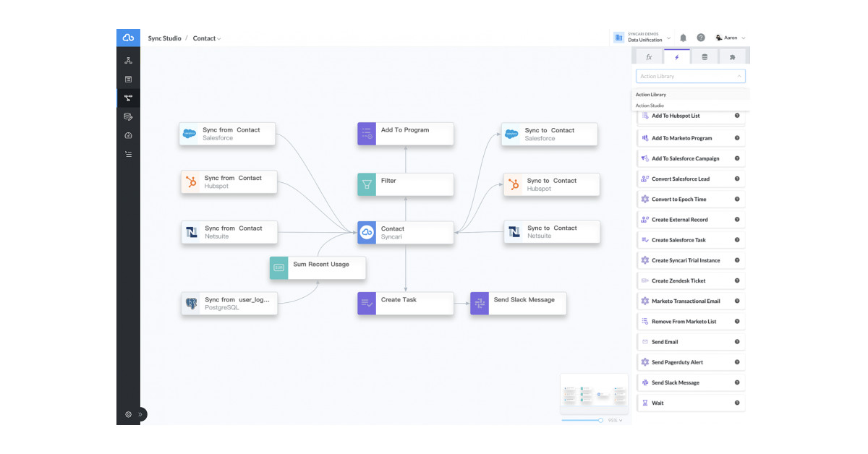Screen dimensions: 868x454
Task: Open settings gear at sidebar bottom
Action: point(128,414)
